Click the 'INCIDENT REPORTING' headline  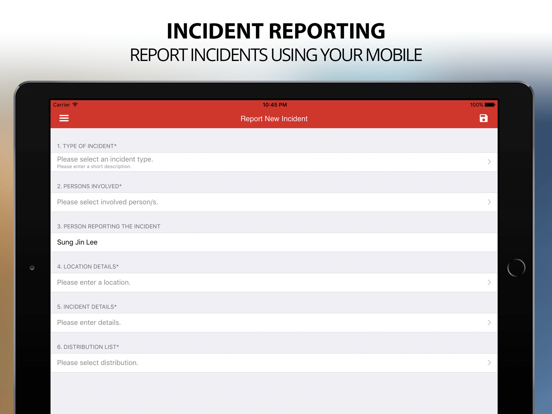pos(276,31)
